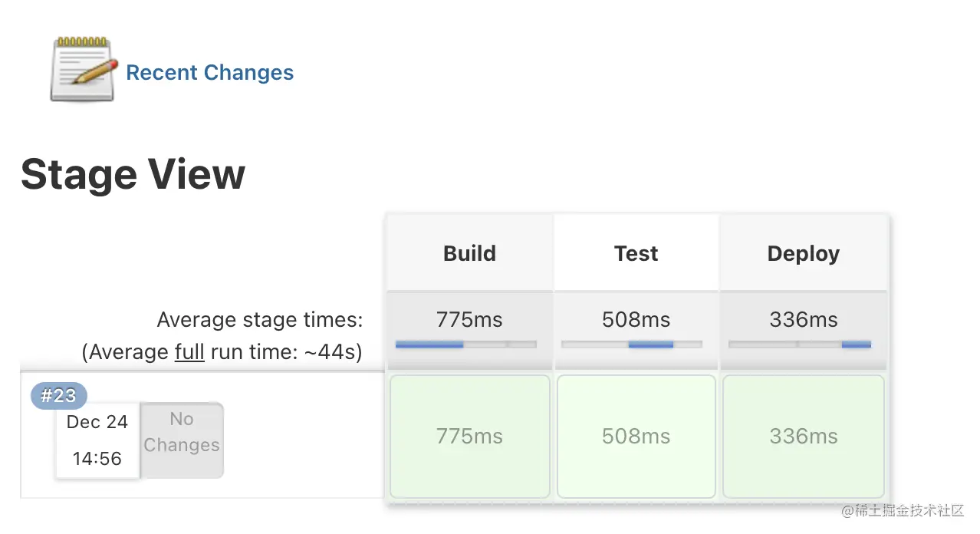Click the Build average time progress bar

[465, 344]
